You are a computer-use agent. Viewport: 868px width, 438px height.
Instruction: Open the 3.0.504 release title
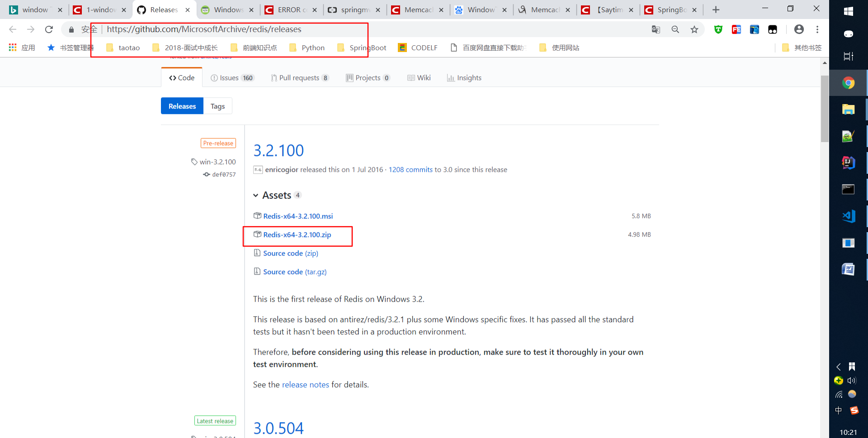[x=278, y=428]
